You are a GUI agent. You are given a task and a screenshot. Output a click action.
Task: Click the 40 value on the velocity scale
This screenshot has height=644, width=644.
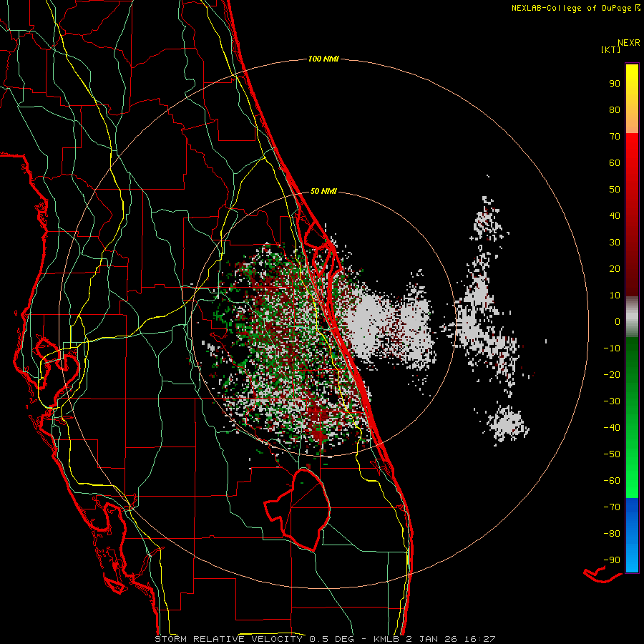[615, 215]
